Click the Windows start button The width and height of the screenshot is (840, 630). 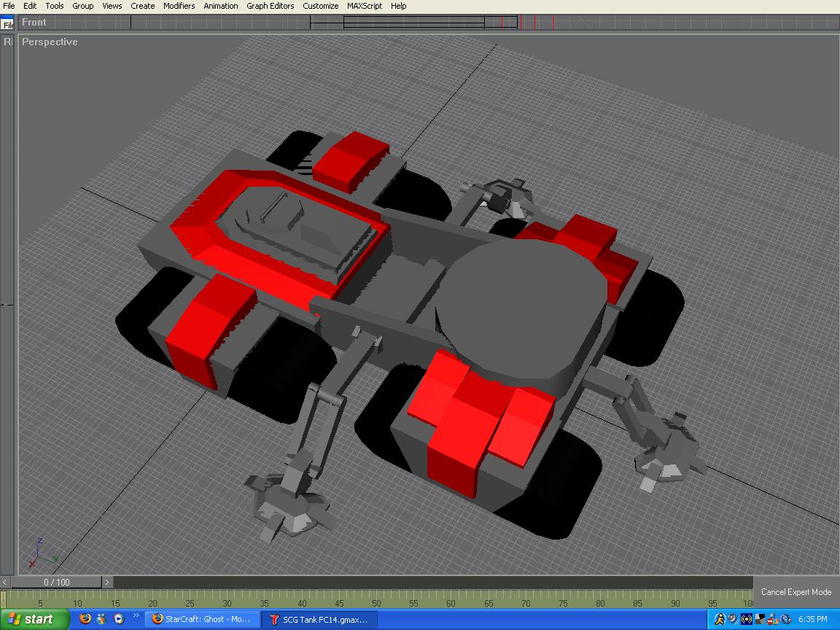[34, 619]
